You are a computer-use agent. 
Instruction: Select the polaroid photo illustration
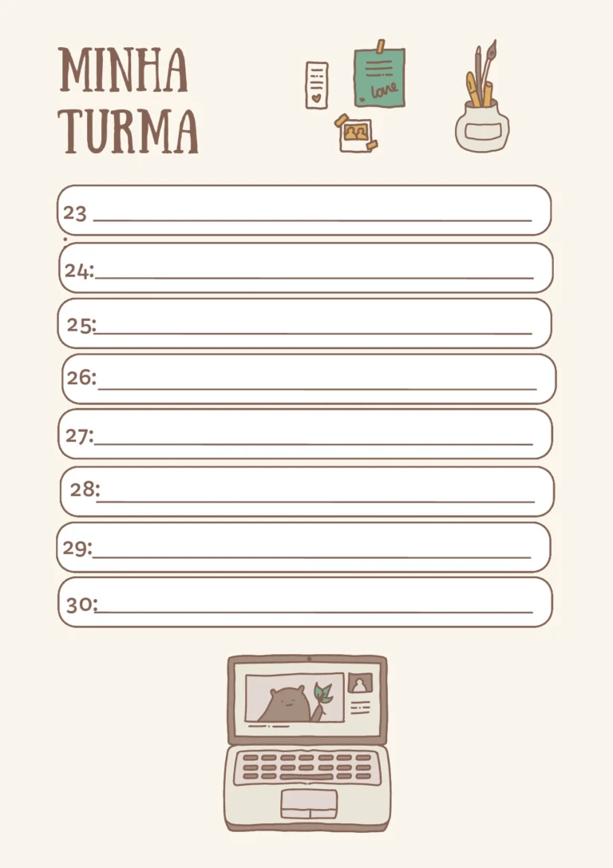pos(356,133)
